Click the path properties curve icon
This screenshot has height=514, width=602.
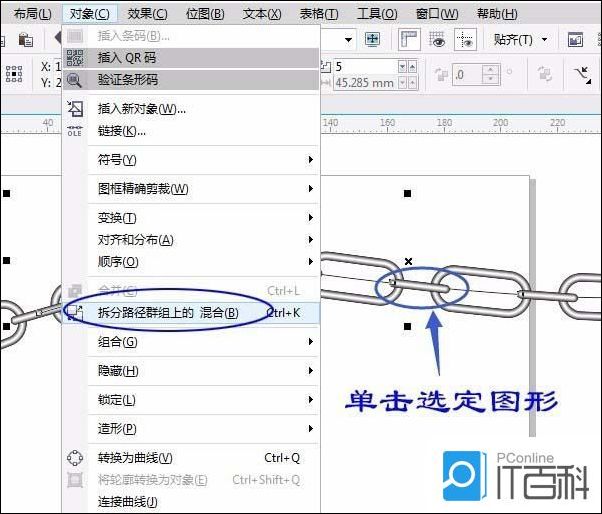[x=582, y=75]
